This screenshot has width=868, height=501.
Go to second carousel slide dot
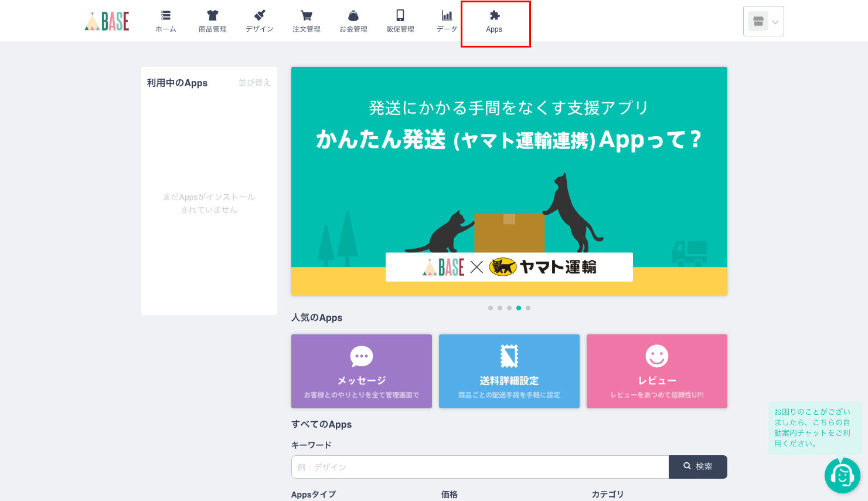point(500,308)
